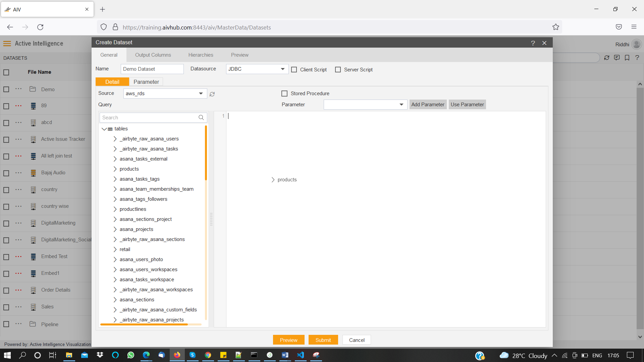The height and width of the screenshot is (362, 644).
Task: Open the red options dots for 89 row
Action: pyautogui.click(x=18, y=106)
